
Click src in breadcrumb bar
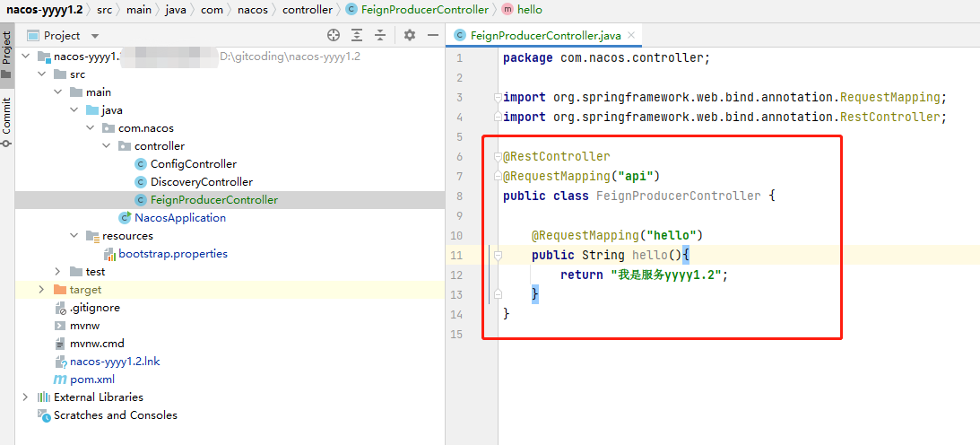pos(104,10)
